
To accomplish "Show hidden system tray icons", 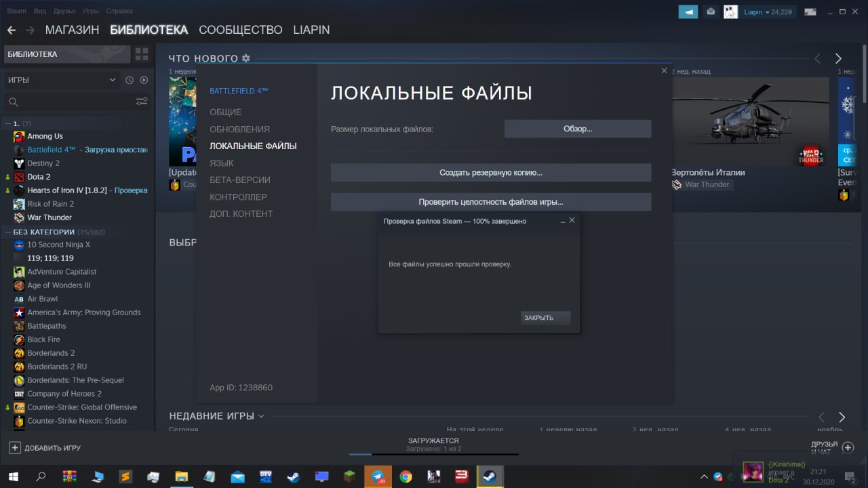I will click(x=704, y=476).
